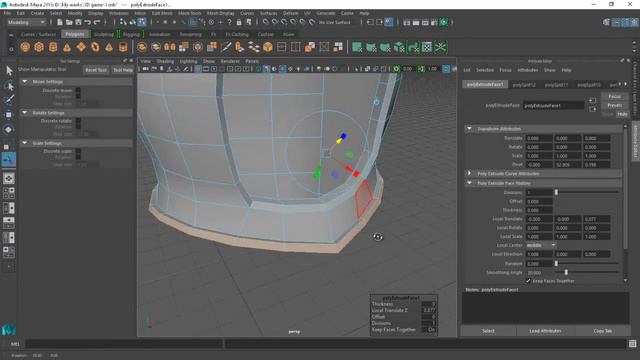Click the Tool Help button

pos(123,70)
